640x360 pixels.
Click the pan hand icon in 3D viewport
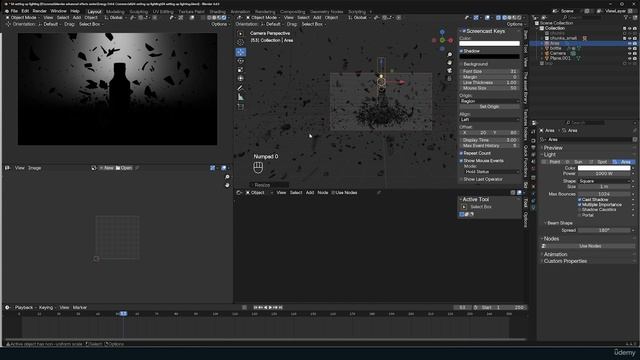click(x=449, y=62)
